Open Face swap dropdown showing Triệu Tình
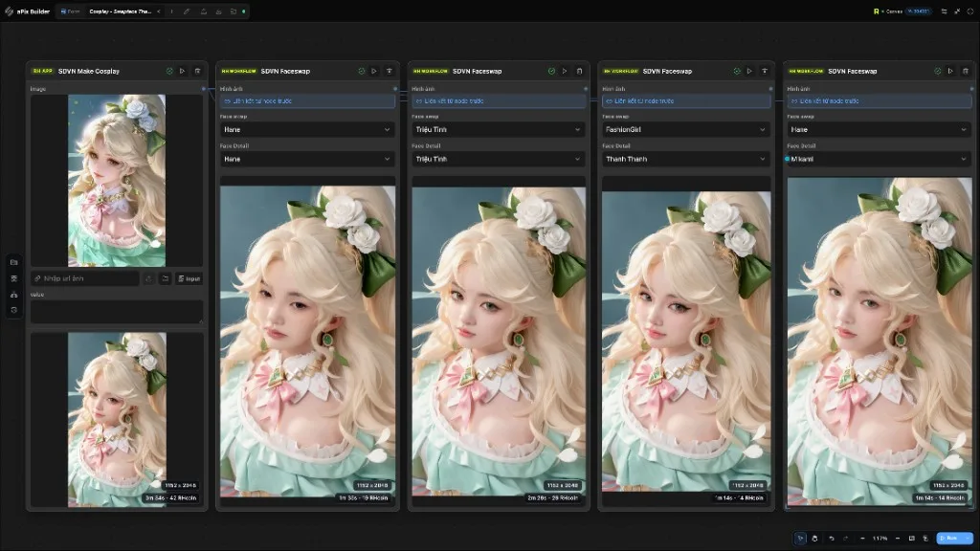Screen dimensions: 980x551 pyautogui.click(x=498, y=129)
